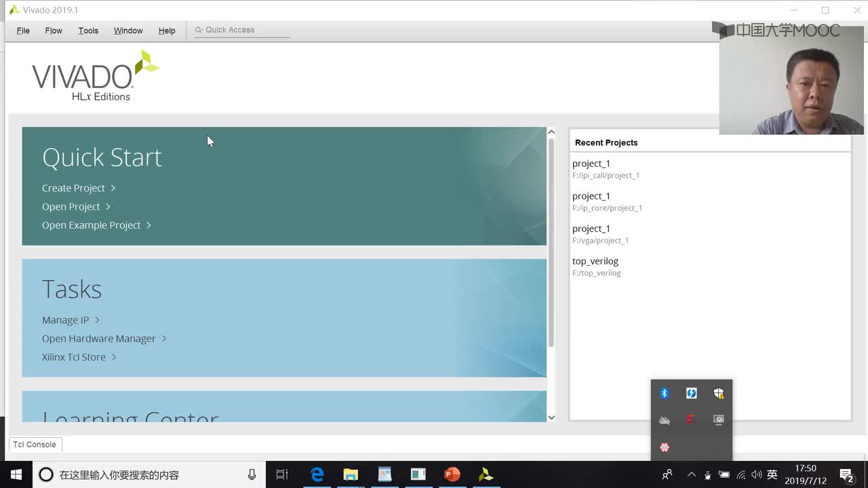Switch to PowerPoint in taskbar
868x488 pixels.
coord(452,474)
